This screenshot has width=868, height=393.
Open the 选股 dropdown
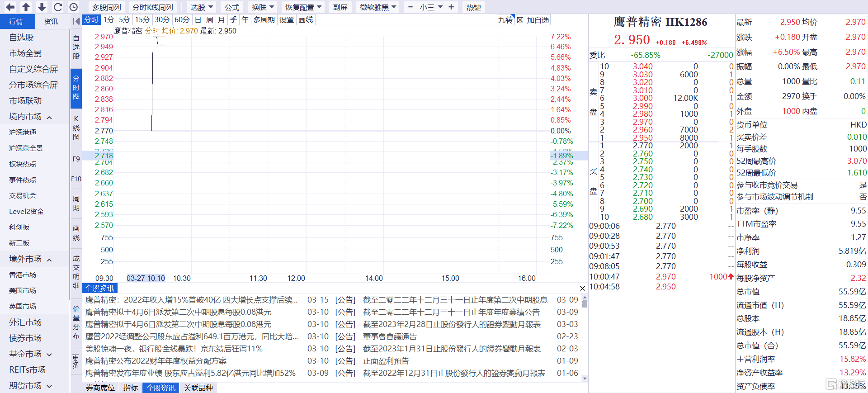(x=202, y=7)
